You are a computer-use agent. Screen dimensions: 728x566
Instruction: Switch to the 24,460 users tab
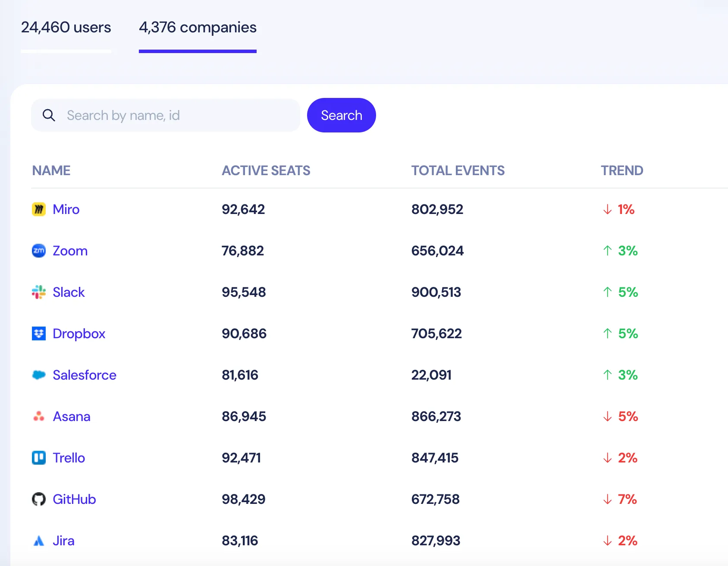click(66, 28)
